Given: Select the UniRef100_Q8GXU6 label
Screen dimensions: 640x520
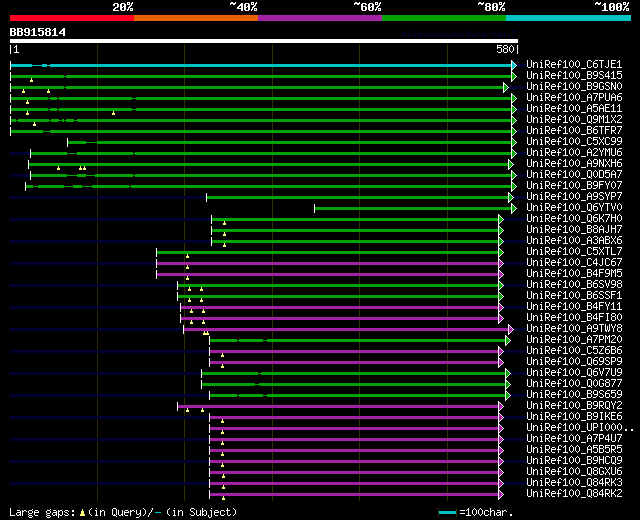Looking at the screenshot, I should point(574,472).
